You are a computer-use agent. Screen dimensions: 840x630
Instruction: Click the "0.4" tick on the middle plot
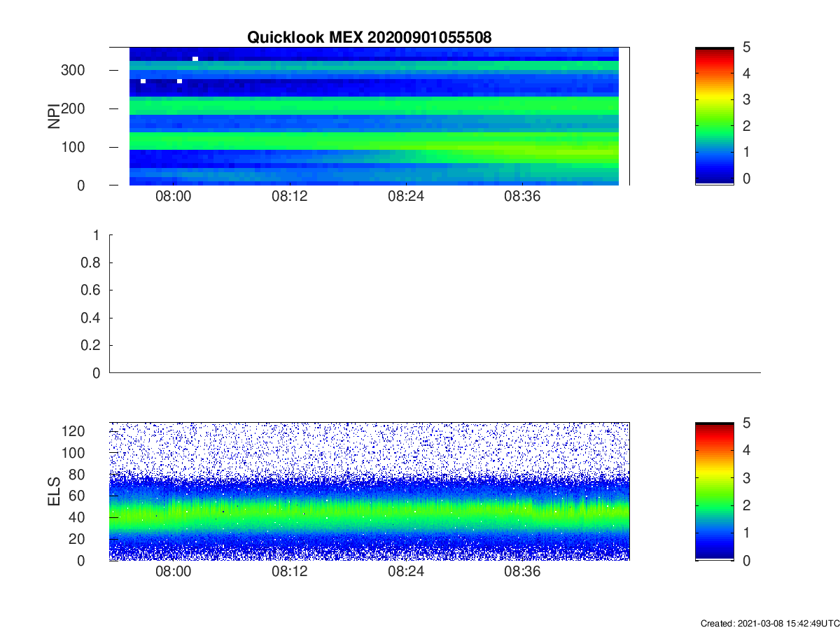click(92, 318)
